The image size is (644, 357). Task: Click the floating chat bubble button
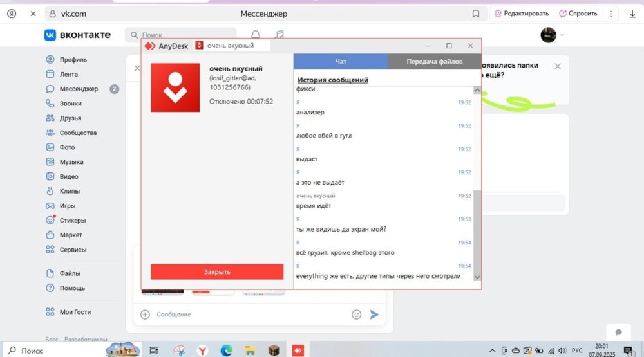point(618,332)
